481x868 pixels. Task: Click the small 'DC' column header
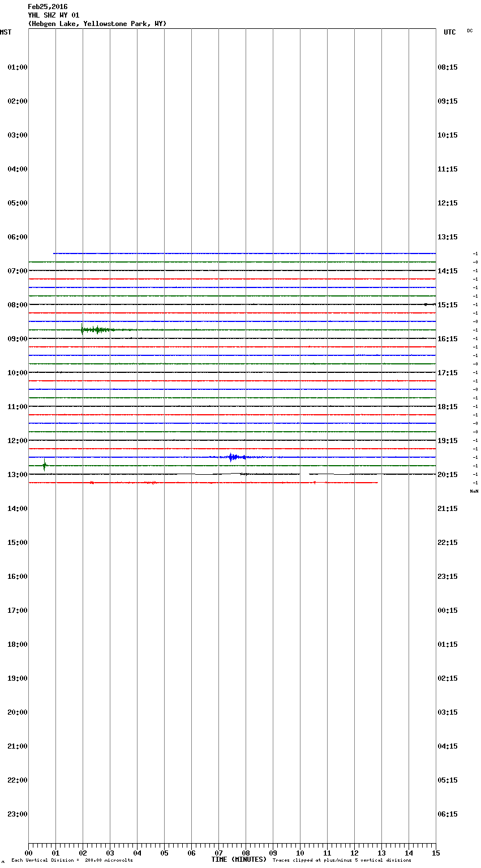tap(470, 31)
